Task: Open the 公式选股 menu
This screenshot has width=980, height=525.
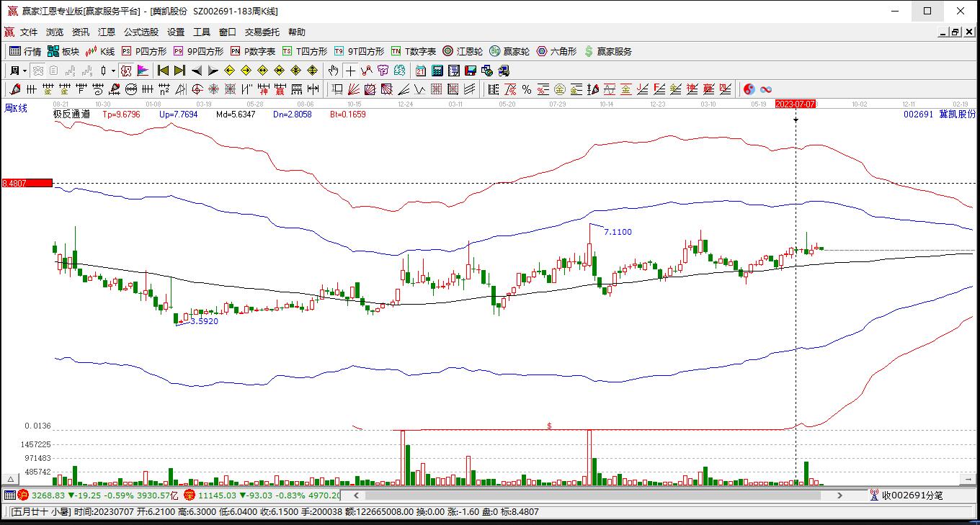Action: pos(141,32)
